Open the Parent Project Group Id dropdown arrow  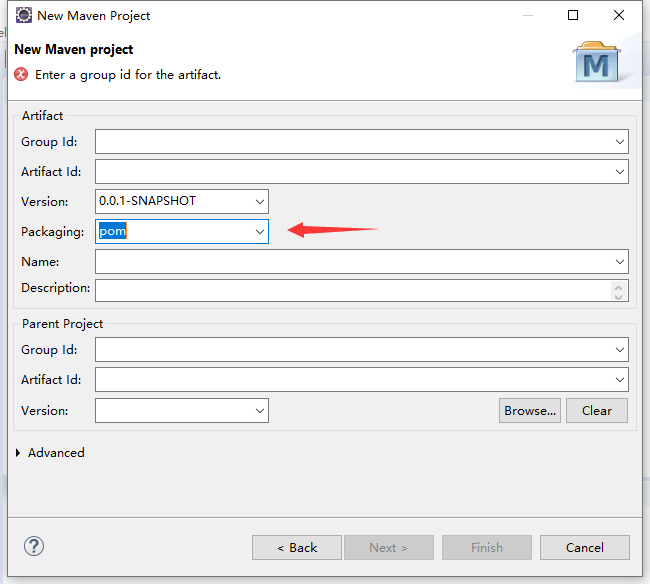pyautogui.click(x=620, y=350)
